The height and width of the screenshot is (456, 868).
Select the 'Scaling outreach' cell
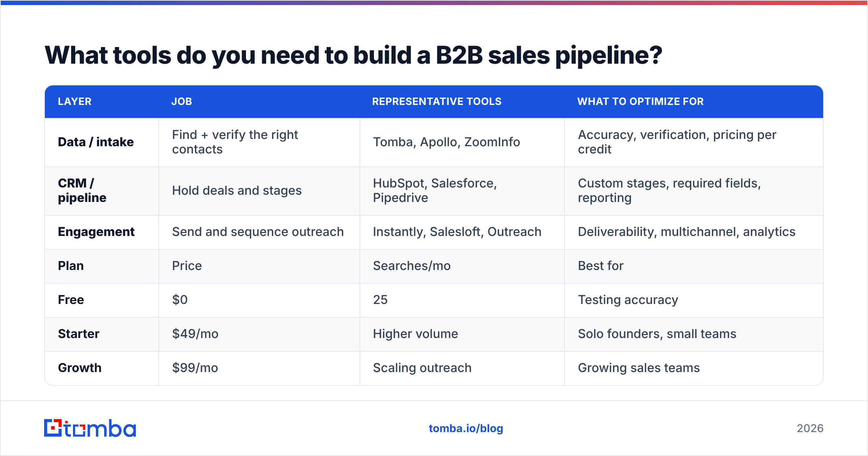(x=462, y=368)
